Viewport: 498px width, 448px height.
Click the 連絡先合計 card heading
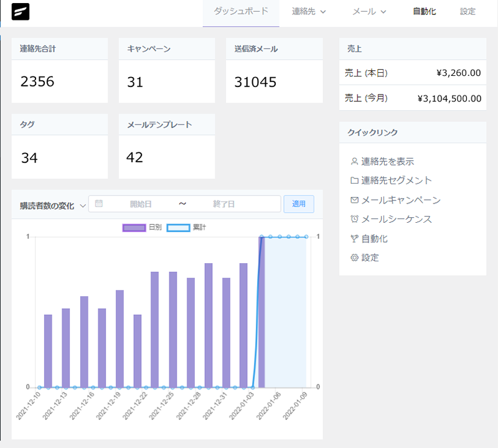38,49
